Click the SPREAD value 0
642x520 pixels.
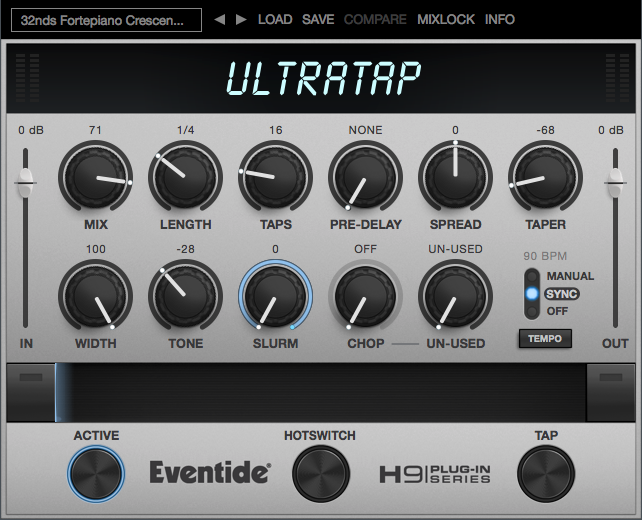[455, 130]
